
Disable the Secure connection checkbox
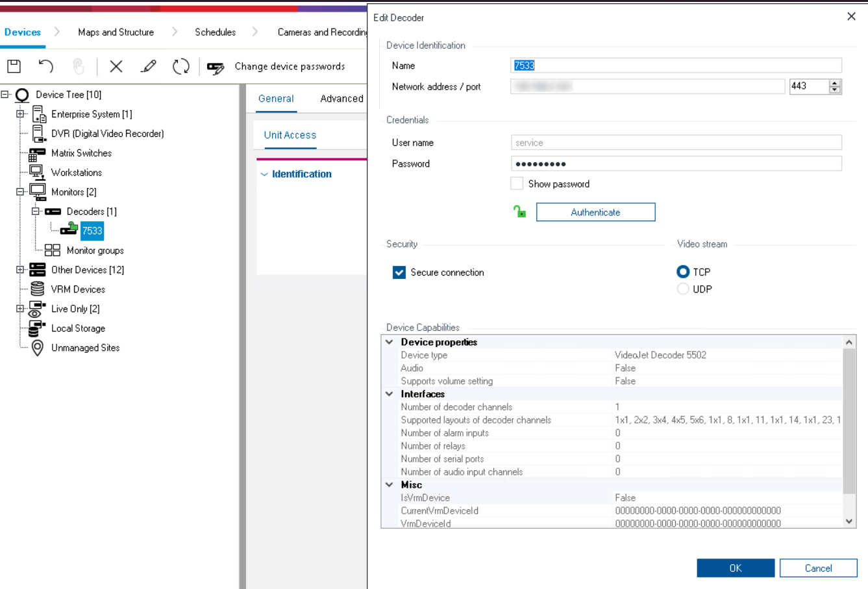click(399, 272)
